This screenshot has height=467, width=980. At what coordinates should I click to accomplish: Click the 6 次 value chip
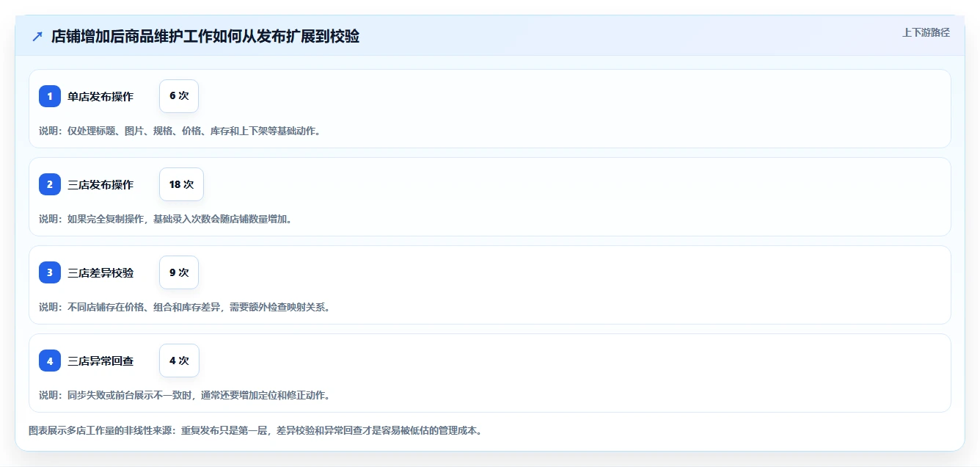179,96
